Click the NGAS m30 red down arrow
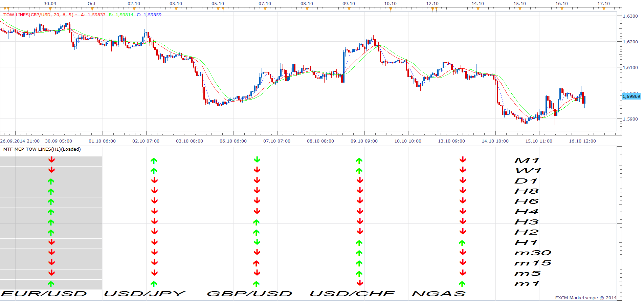Image resolution: width=644 pixels, height=301 pixels. tap(463, 252)
